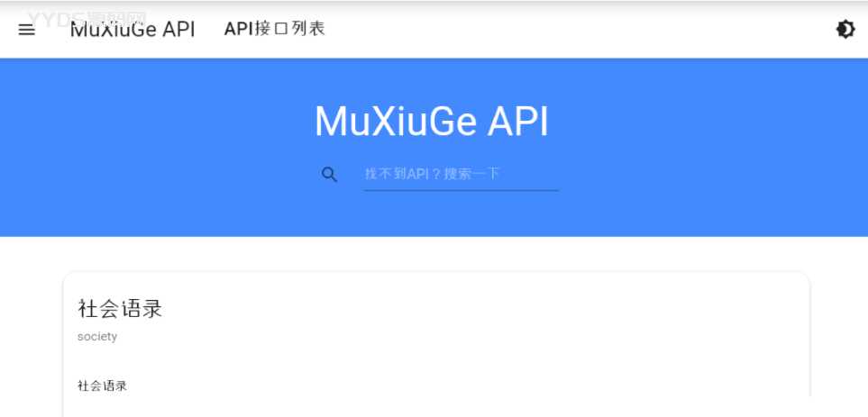Click the blue banner right of search field

point(703,174)
